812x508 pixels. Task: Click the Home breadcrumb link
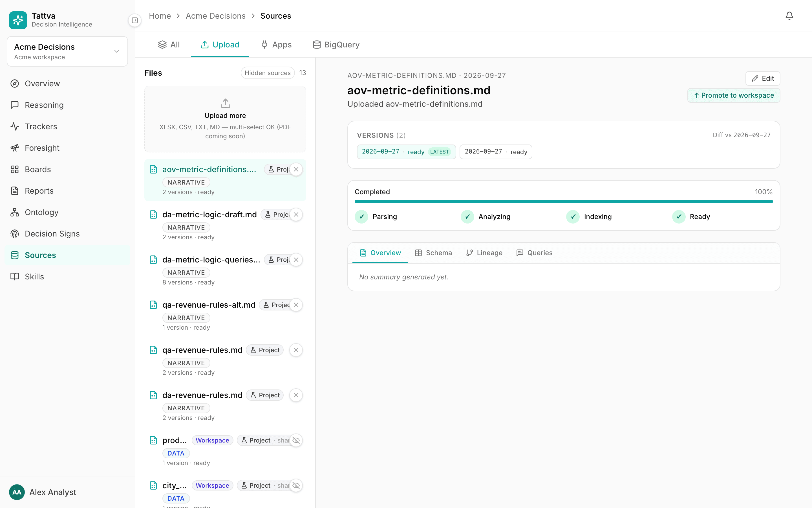tap(160, 16)
